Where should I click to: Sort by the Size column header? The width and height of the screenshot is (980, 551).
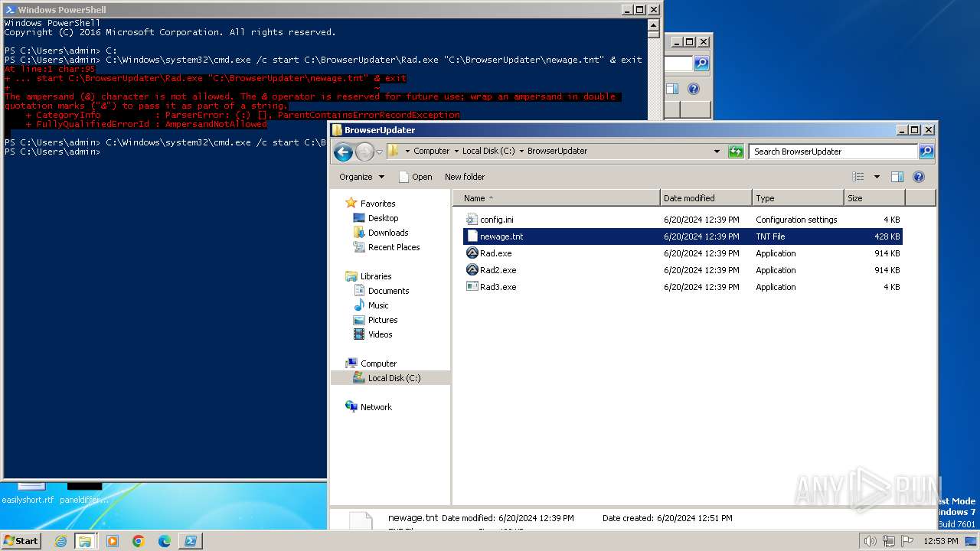point(874,198)
